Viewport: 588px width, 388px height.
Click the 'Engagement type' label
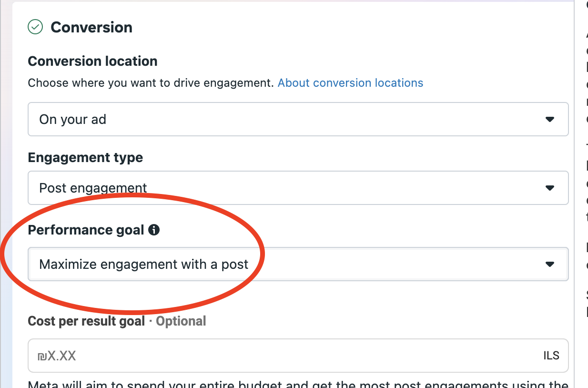pos(85,157)
